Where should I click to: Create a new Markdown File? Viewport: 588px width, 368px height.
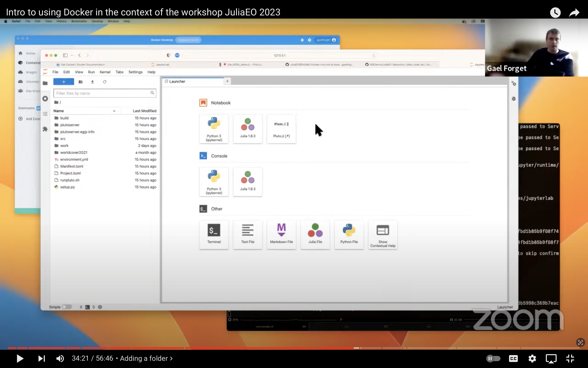281,233
